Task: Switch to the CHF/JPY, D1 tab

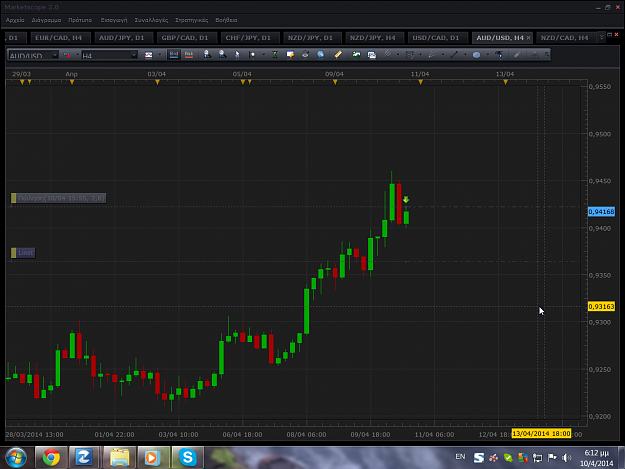Action: [x=248, y=37]
